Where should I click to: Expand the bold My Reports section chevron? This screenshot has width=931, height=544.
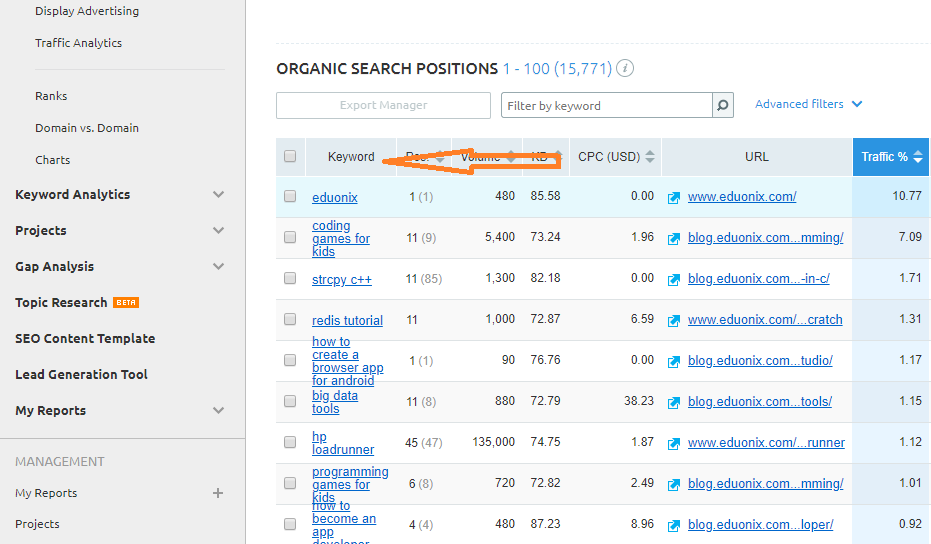click(x=218, y=410)
